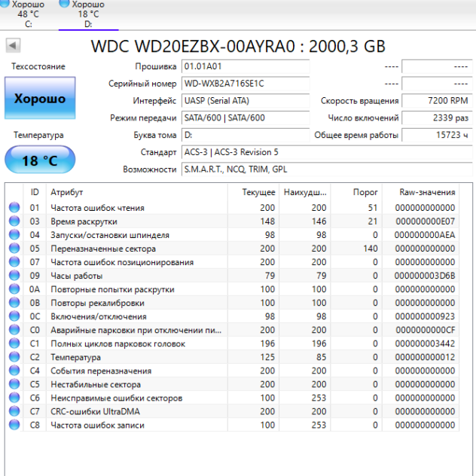Click raw value 000000000923
Screen dimensions: 476x476
425,316
